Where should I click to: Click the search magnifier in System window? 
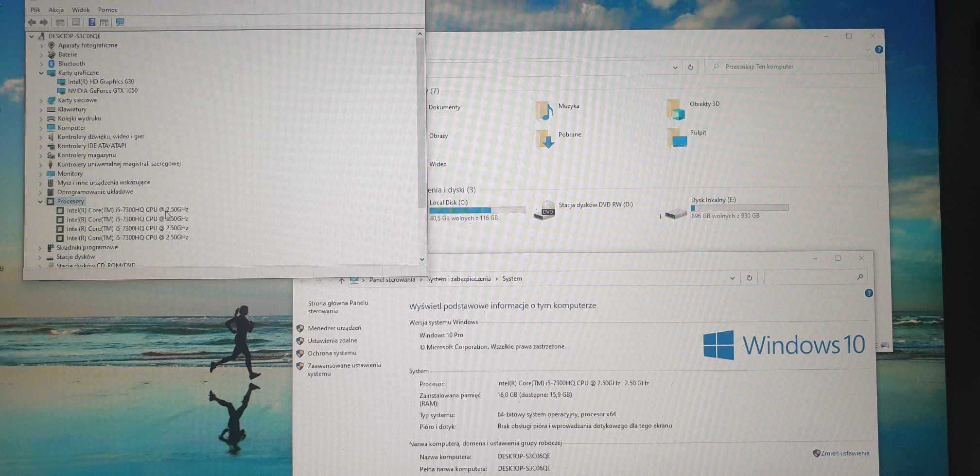[860, 277]
